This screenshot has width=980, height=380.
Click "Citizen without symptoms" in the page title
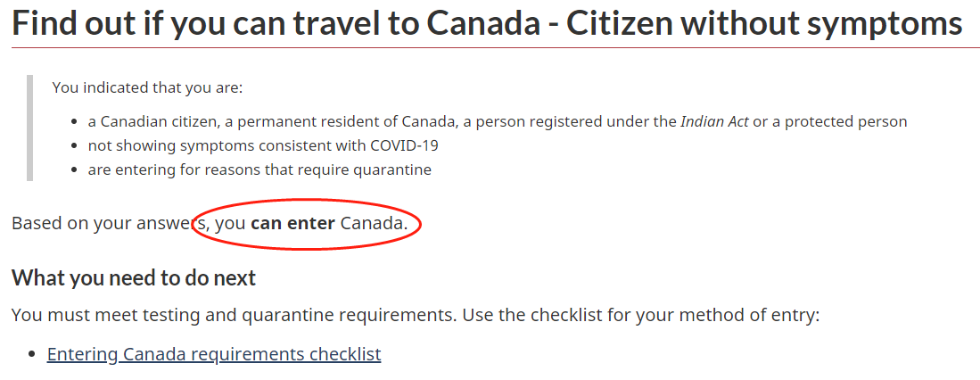(765, 24)
